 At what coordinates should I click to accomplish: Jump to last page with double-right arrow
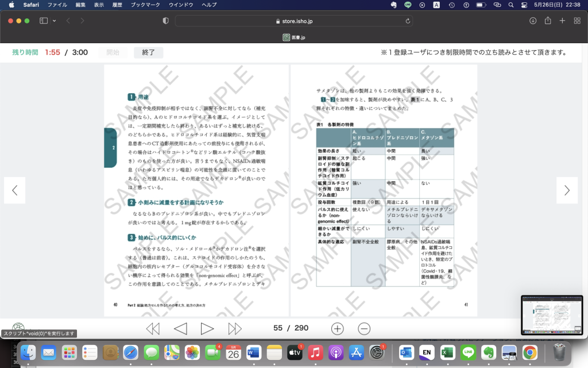235,328
